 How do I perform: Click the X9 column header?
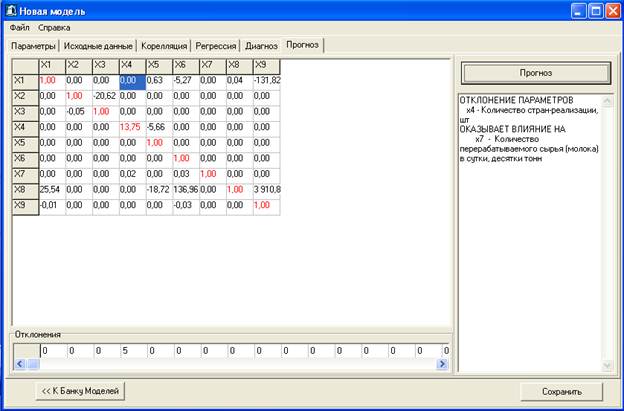click(267, 66)
